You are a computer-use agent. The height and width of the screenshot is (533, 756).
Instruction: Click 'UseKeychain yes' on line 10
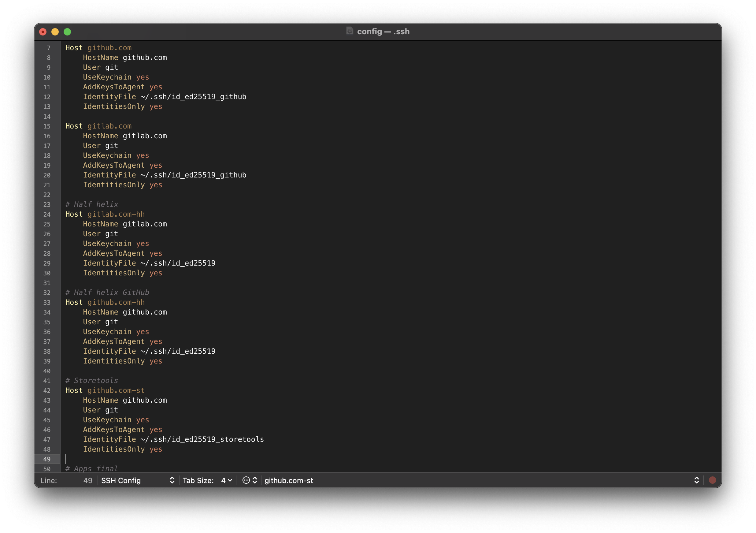tap(116, 77)
